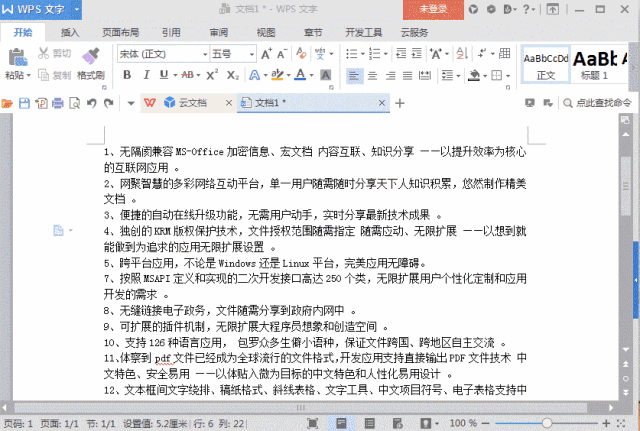Align paragraph text to the right
Screen dimensions: 640x431
point(391,76)
